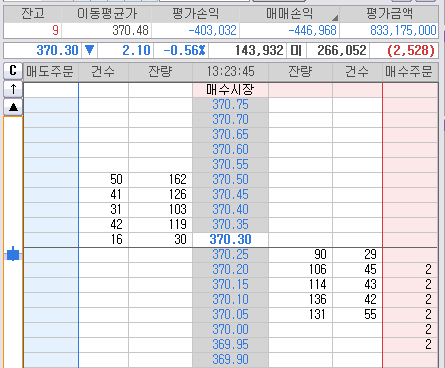Select price row 370.70

point(230,120)
